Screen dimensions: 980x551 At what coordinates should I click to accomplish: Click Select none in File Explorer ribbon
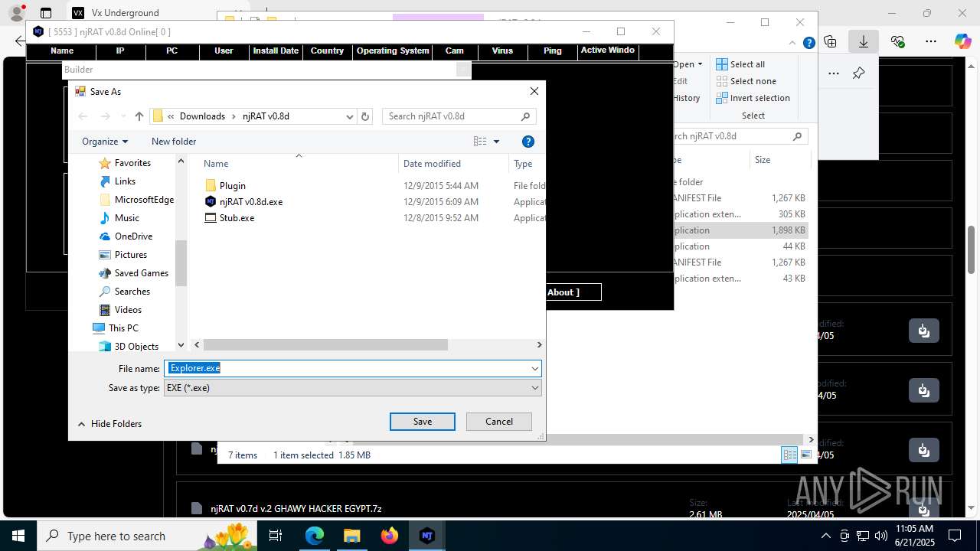(746, 81)
